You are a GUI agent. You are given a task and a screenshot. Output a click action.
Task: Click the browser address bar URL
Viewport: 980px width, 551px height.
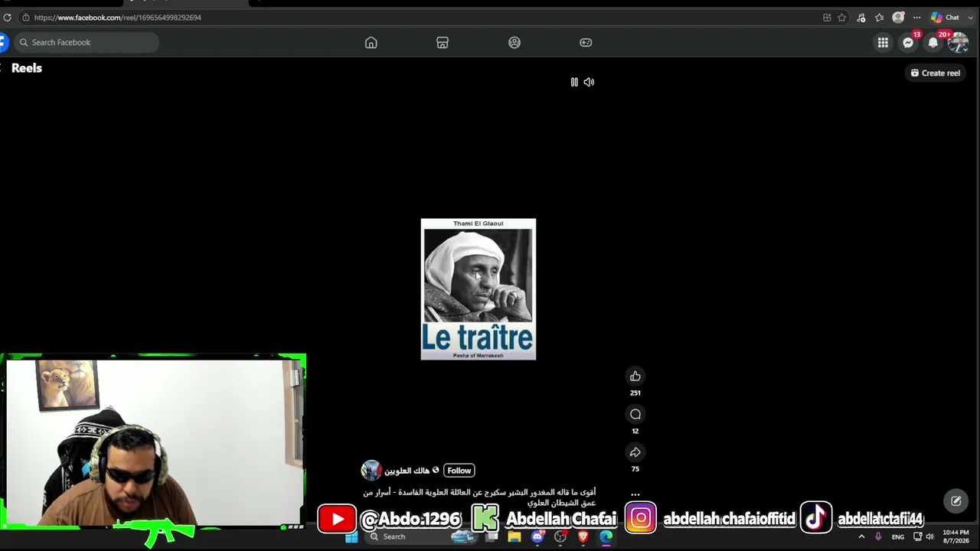117,18
